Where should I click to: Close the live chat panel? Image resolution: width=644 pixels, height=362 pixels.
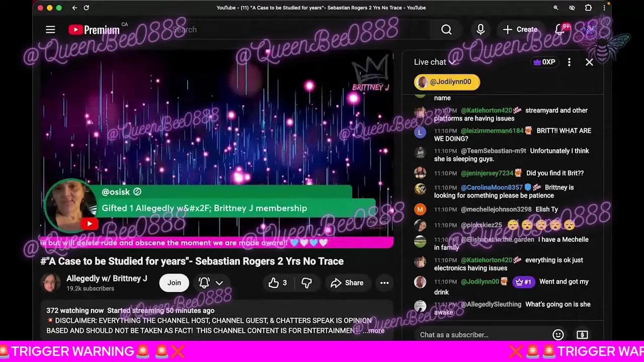click(589, 62)
